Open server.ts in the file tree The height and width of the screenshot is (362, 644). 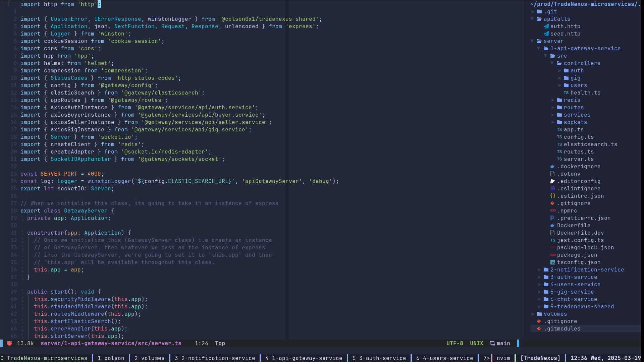(579, 159)
